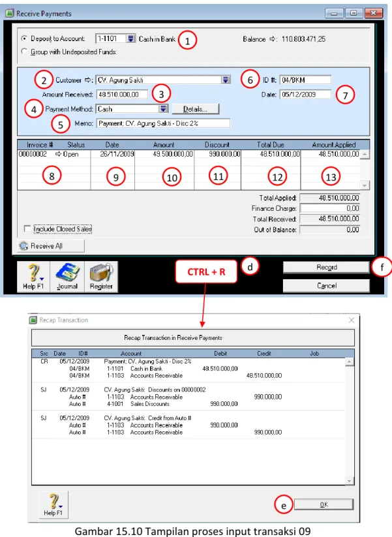The width and height of the screenshot is (392, 537).
Task: Open the Journal icon button
Action: (67, 277)
